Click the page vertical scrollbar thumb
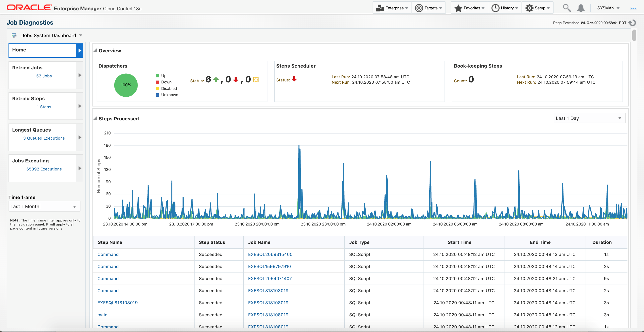Viewport: 644px width, 332px height. (634, 35)
